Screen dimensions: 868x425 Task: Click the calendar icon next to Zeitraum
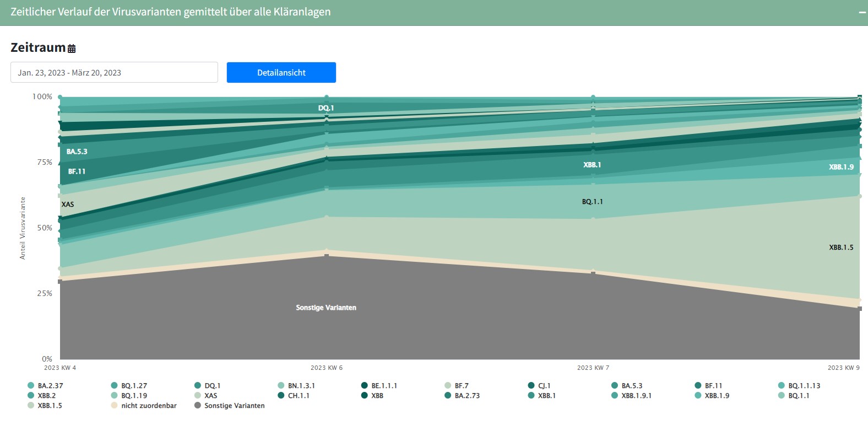(x=72, y=49)
